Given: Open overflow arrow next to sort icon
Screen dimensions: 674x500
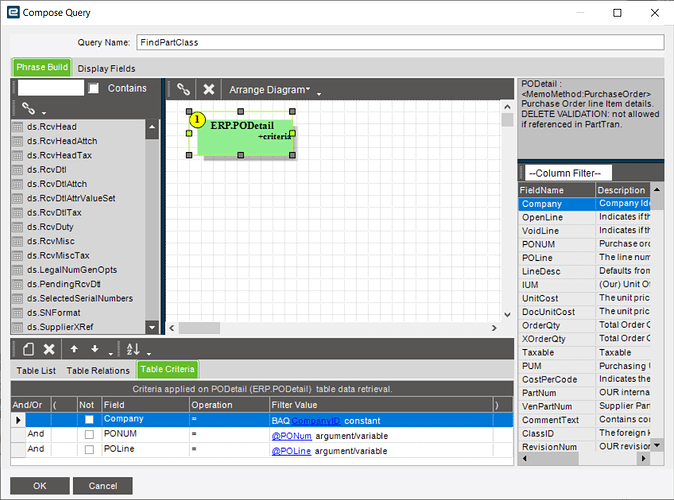Looking at the screenshot, I should [149, 353].
